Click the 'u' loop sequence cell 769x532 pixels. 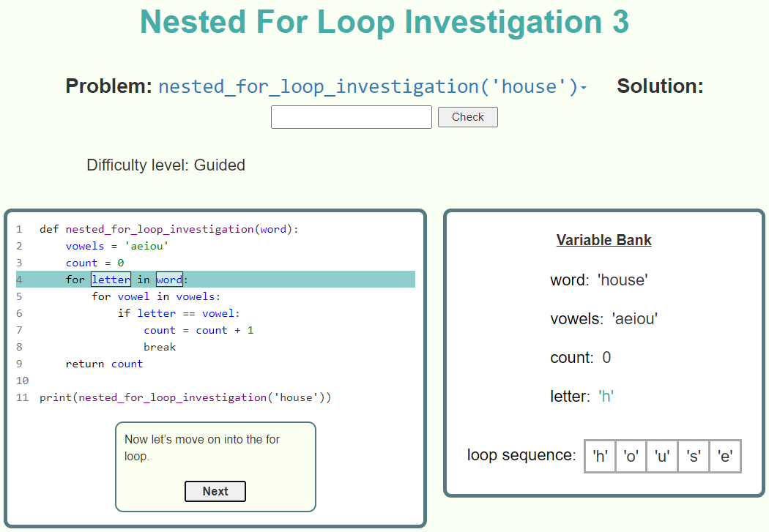click(x=662, y=456)
